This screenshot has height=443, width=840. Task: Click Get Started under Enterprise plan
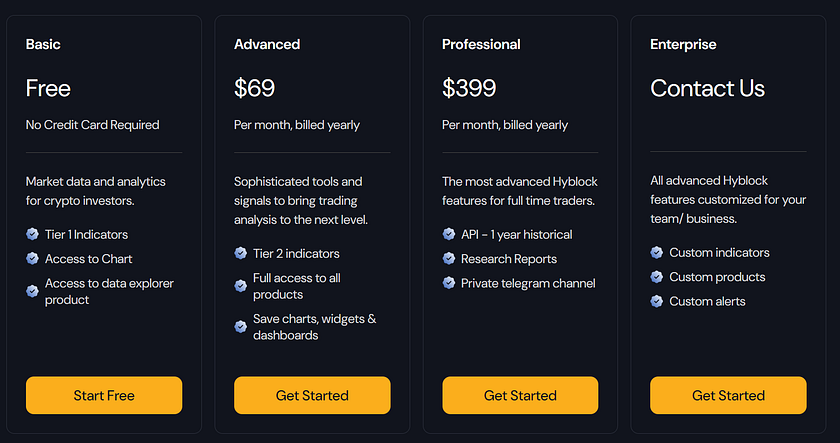tap(728, 395)
